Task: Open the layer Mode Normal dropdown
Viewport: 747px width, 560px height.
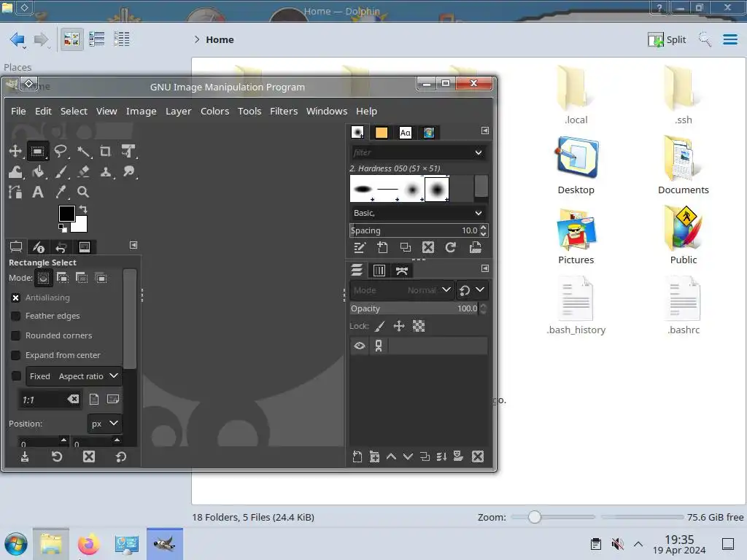Action: pos(401,290)
